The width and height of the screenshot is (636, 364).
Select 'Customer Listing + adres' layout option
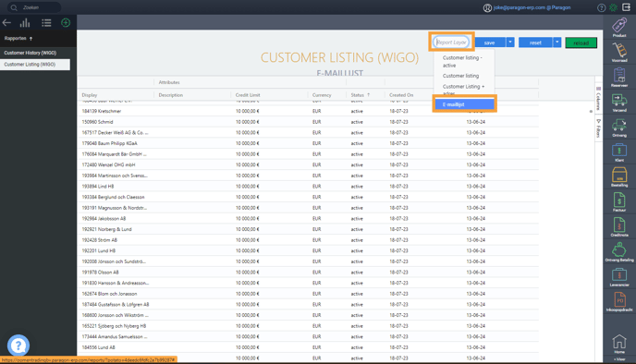tap(464, 90)
